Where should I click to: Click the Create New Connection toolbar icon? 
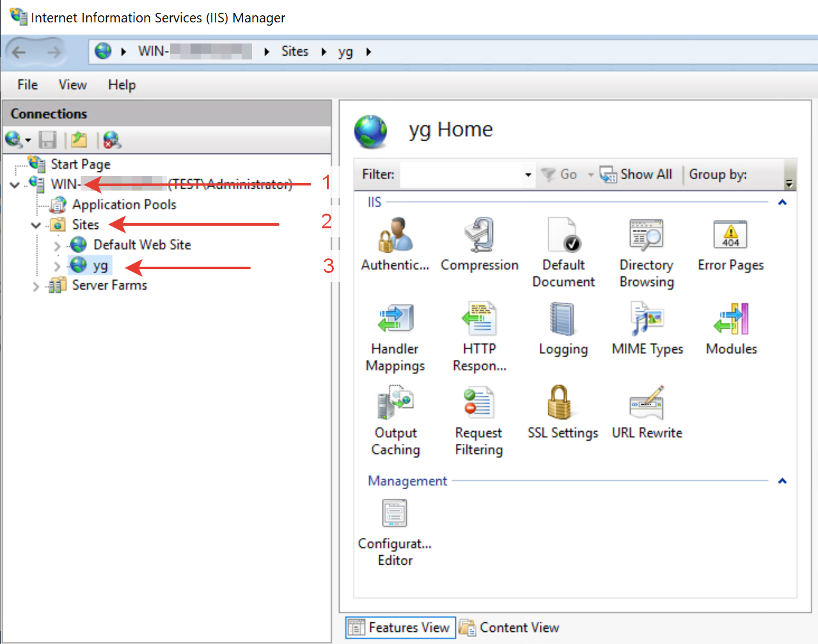(x=13, y=139)
